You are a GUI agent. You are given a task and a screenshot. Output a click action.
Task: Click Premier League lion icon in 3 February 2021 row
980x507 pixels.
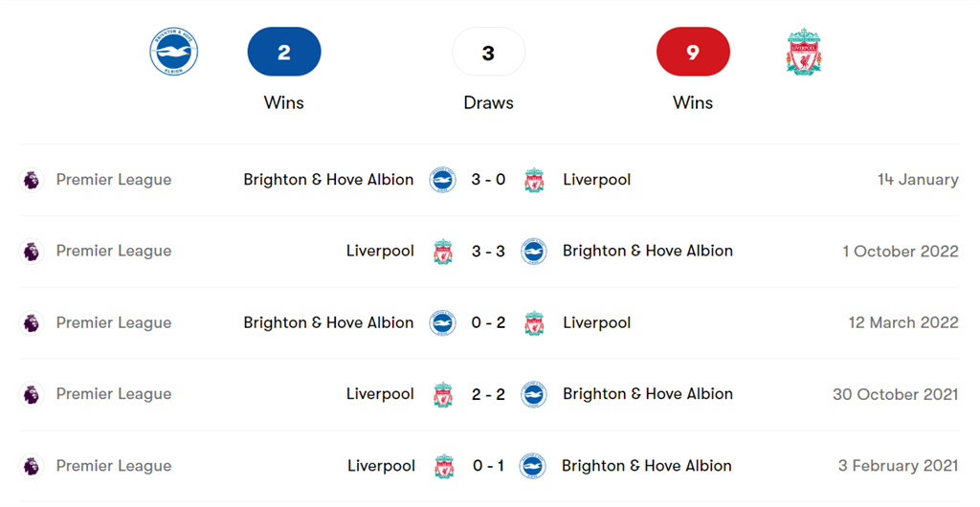pyautogui.click(x=32, y=466)
